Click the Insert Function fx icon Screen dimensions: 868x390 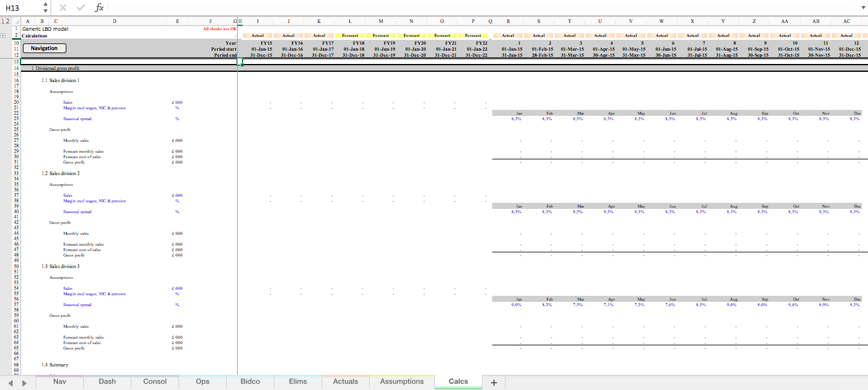tap(99, 7)
